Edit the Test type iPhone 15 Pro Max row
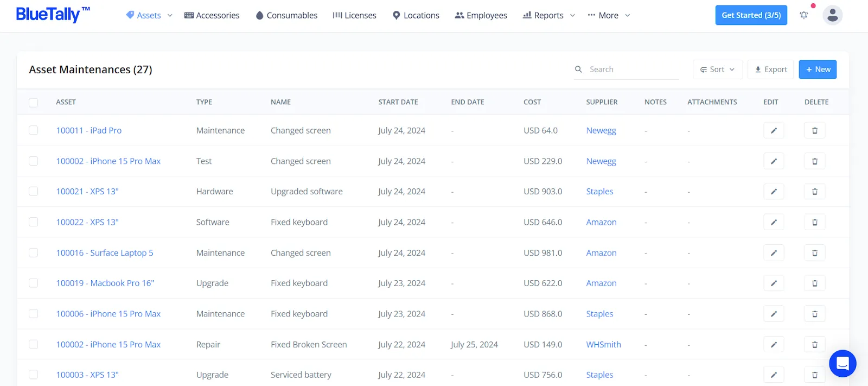 (774, 161)
